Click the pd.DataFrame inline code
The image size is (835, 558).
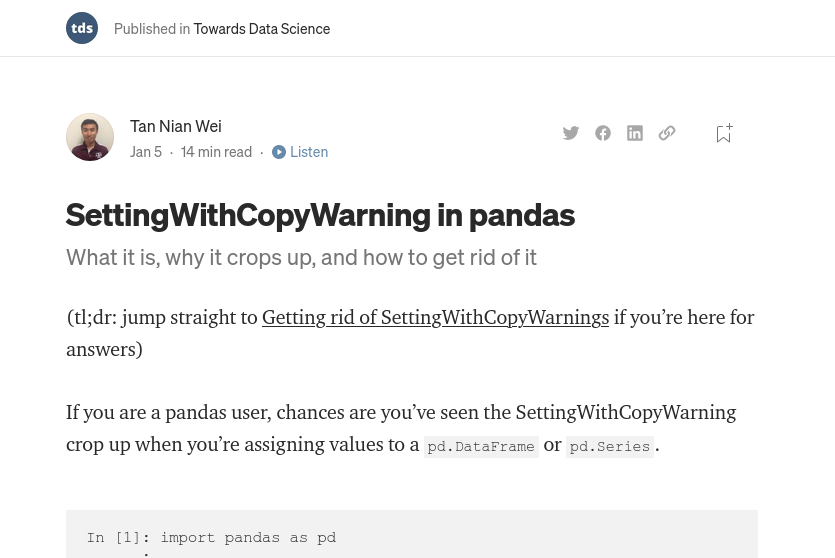(x=481, y=446)
